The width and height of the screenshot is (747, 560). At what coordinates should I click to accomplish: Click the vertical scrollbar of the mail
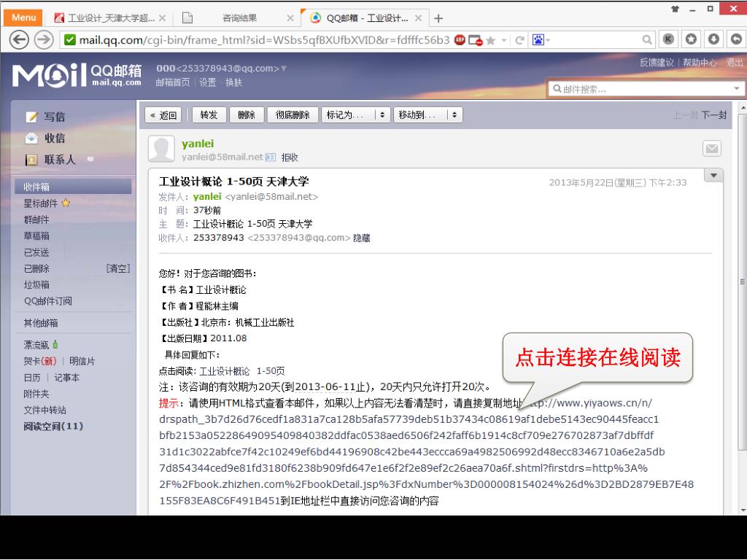[742, 281]
